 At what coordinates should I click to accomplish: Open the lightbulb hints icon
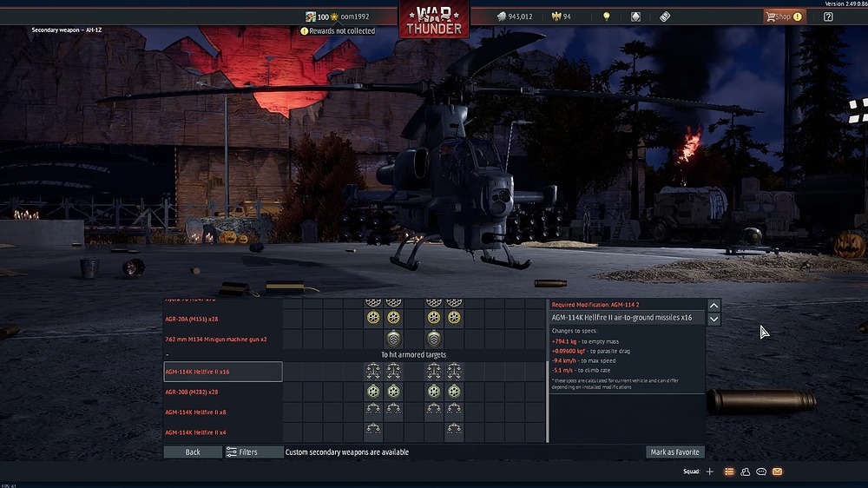coord(607,16)
